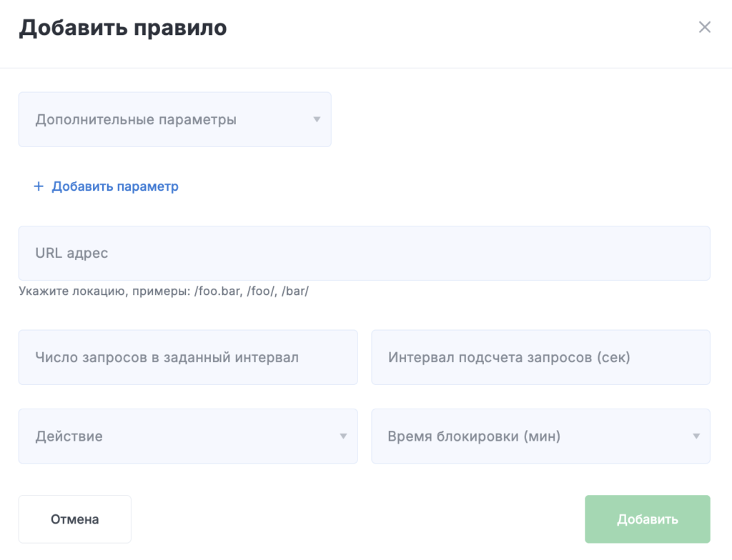Click the Число запросов в заданный интервал field

187,357
